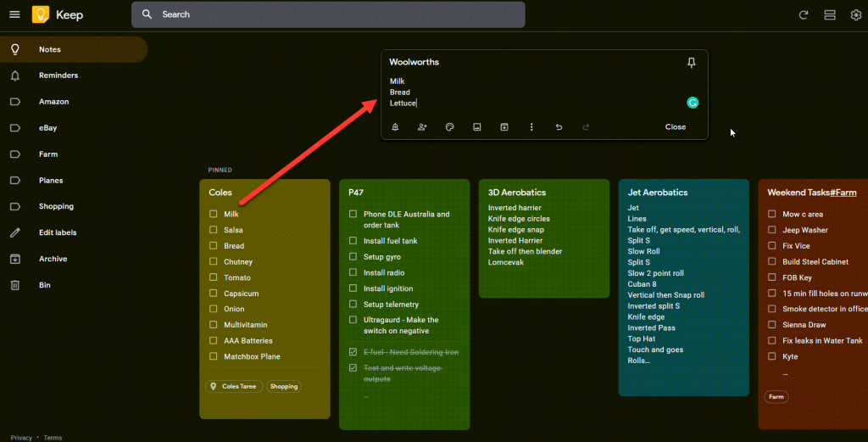Check Install fuel tank in P47
Screen dimensions: 868x442
[353, 241]
